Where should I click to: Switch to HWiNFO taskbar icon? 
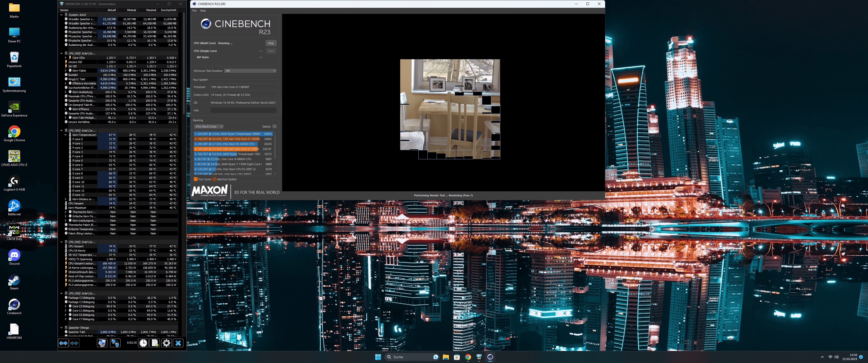[479, 357]
